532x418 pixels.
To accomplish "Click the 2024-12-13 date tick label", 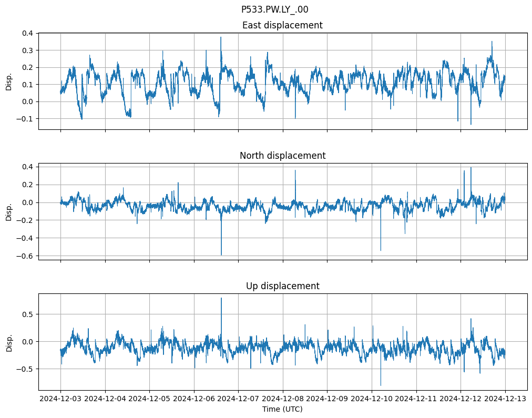I will [505, 399].
